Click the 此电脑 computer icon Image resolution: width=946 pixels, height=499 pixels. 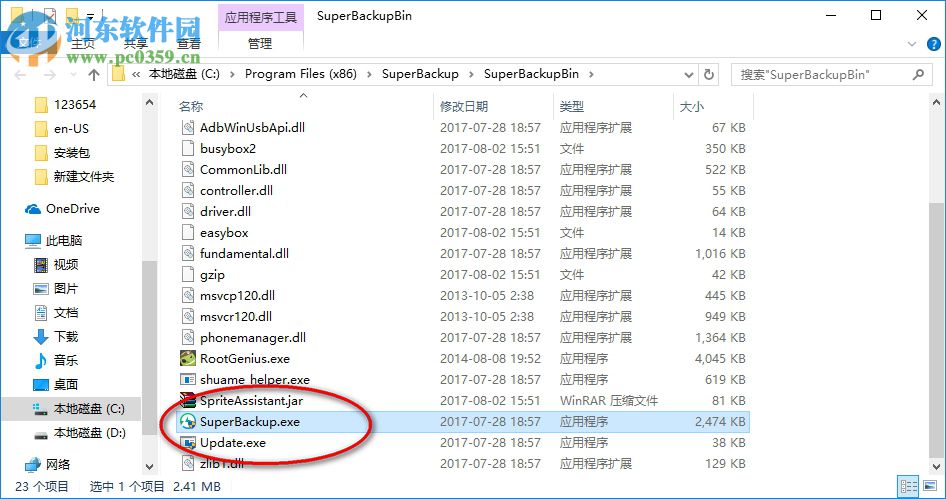point(33,241)
